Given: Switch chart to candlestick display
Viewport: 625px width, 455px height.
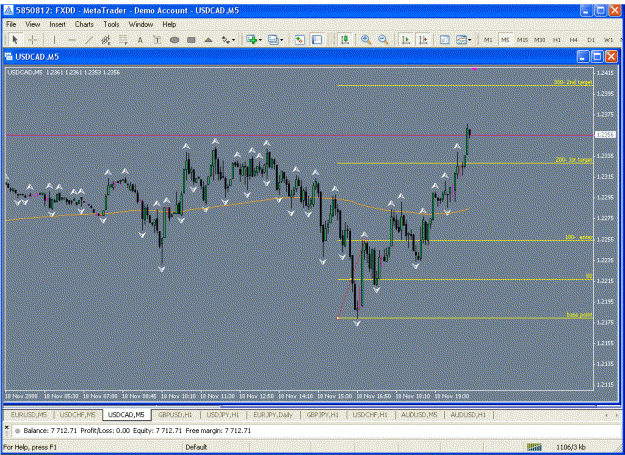Looking at the screenshot, I should [x=345, y=39].
